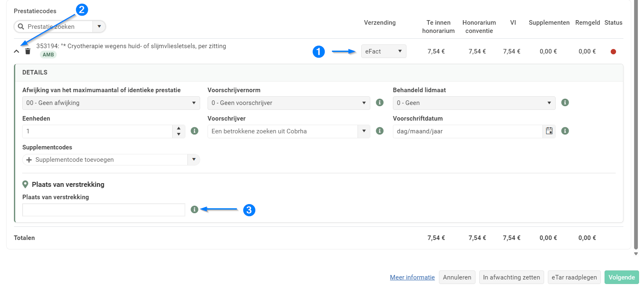Open the Meer informatie link

click(x=412, y=277)
